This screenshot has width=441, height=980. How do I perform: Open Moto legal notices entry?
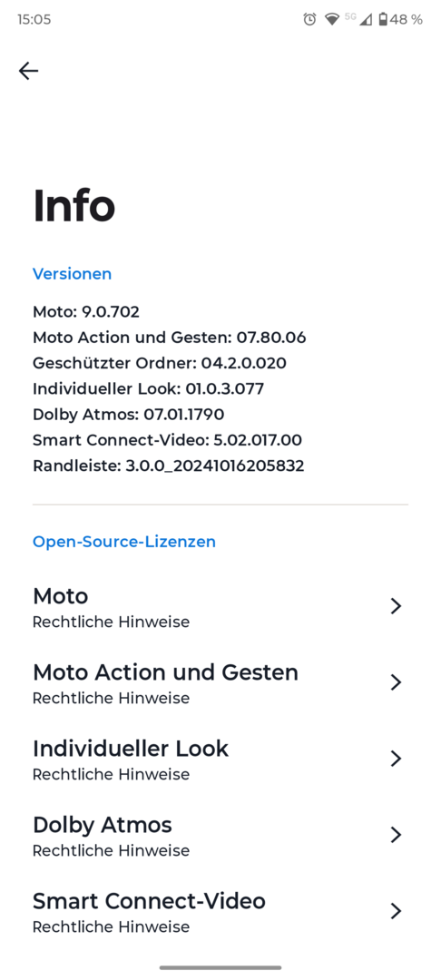(220, 606)
